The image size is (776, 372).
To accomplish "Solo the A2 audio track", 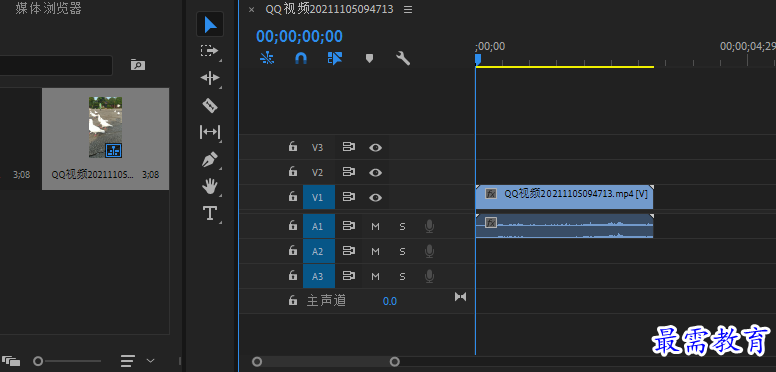I will tap(402, 251).
